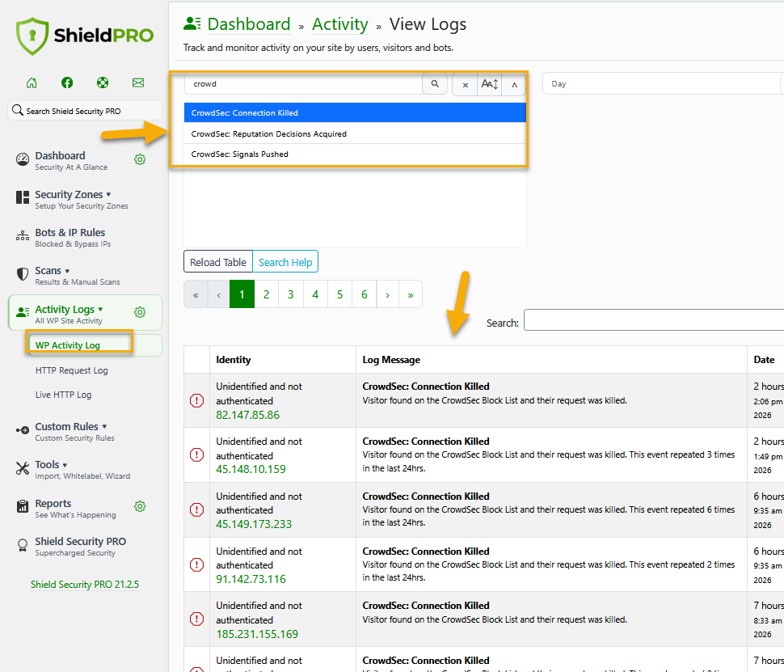The image size is (784, 672).
Task: Go to page 5 of the log
Action: [339, 294]
